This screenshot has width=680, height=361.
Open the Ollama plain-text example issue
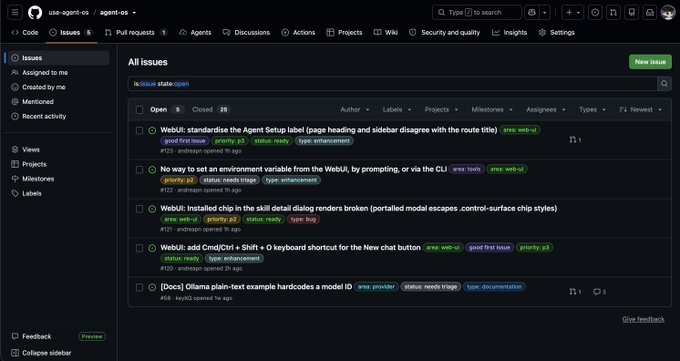point(256,286)
